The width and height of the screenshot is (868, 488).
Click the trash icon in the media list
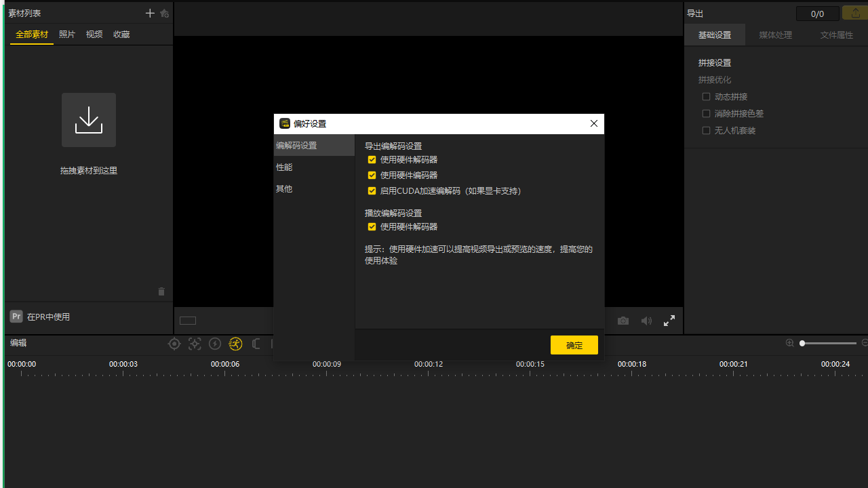point(161,291)
